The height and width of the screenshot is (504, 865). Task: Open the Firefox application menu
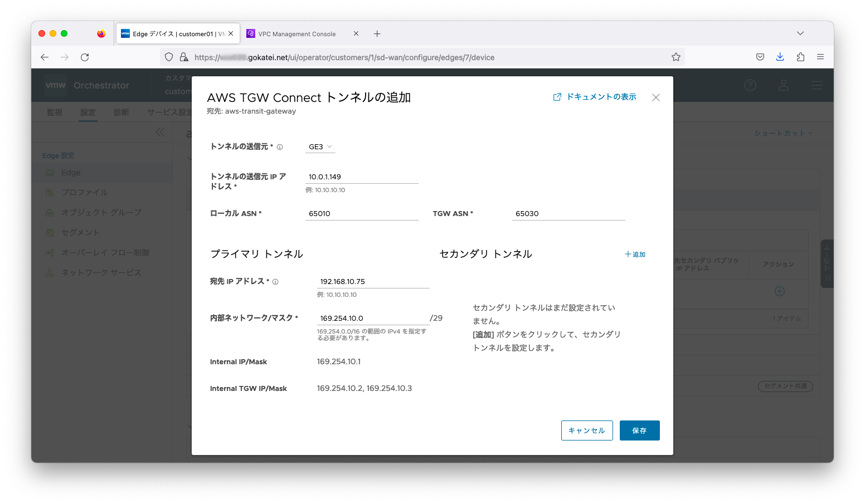pyautogui.click(x=820, y=57)
